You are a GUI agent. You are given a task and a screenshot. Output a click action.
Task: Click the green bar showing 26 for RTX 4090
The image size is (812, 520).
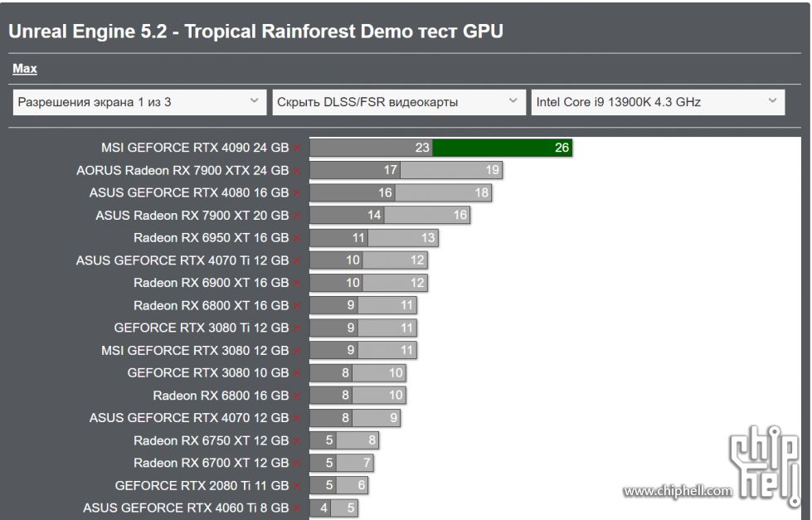tap(503, 148)
